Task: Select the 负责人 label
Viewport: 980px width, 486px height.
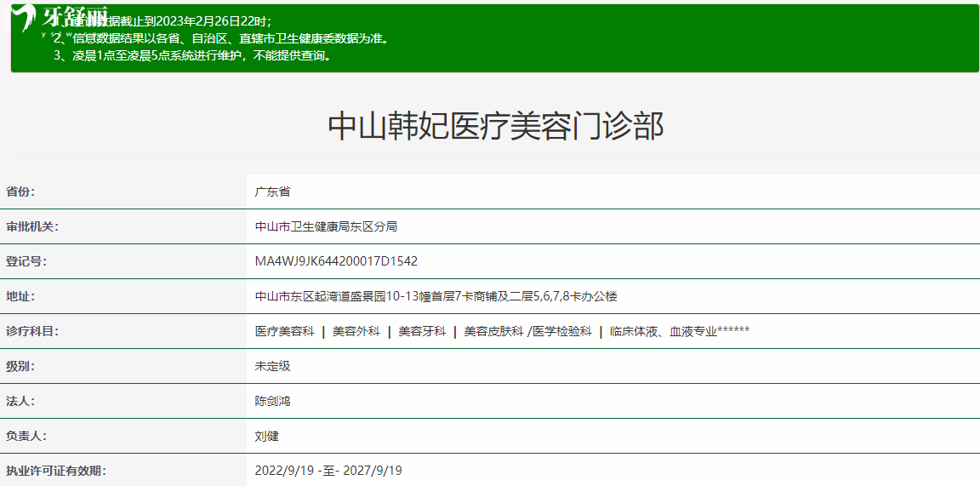Action: 26,437
